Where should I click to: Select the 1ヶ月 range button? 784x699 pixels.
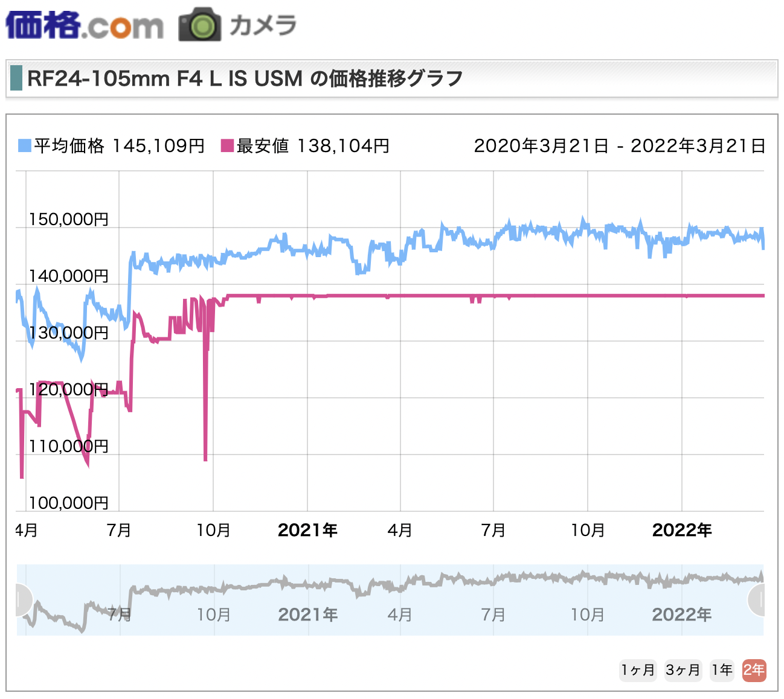click(x=638, y=670)
